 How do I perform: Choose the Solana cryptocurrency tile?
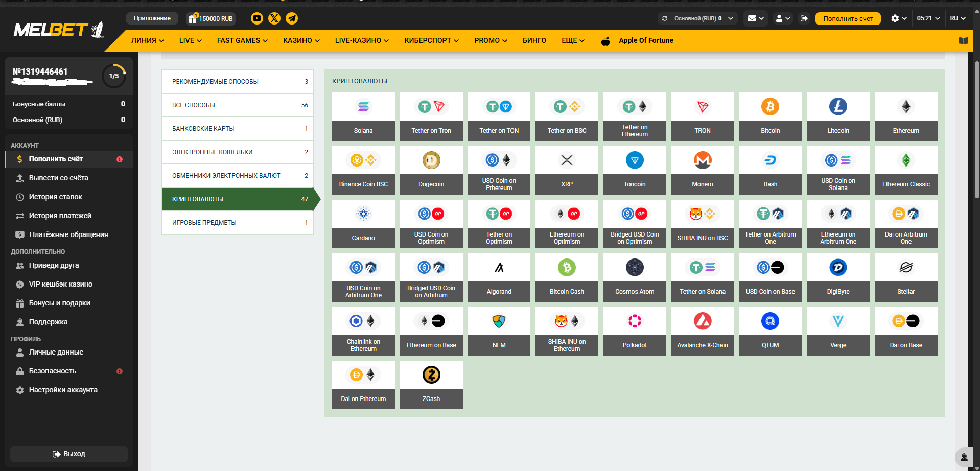(363, 116)
